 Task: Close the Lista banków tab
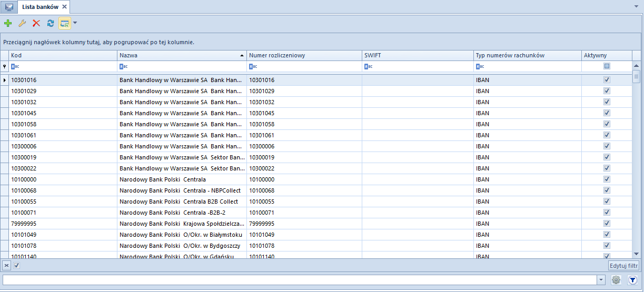[x=64, y=7]
